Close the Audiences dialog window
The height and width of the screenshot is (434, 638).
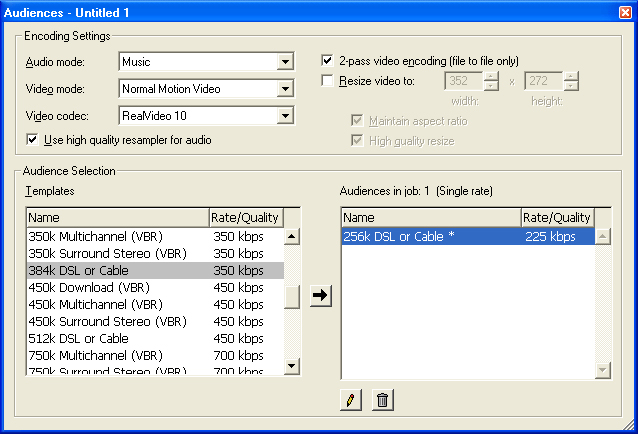624,13
